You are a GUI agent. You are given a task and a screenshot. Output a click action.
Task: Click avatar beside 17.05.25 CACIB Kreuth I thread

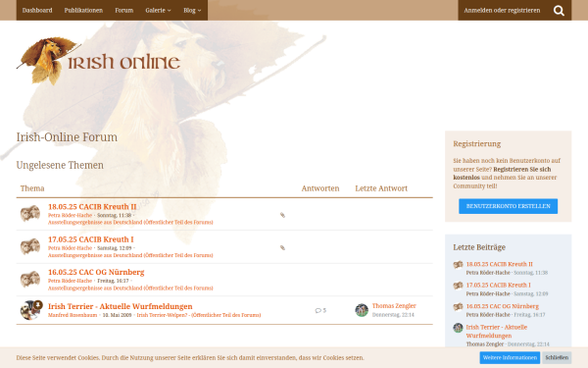pyautogui.click(x=30, y=246)
